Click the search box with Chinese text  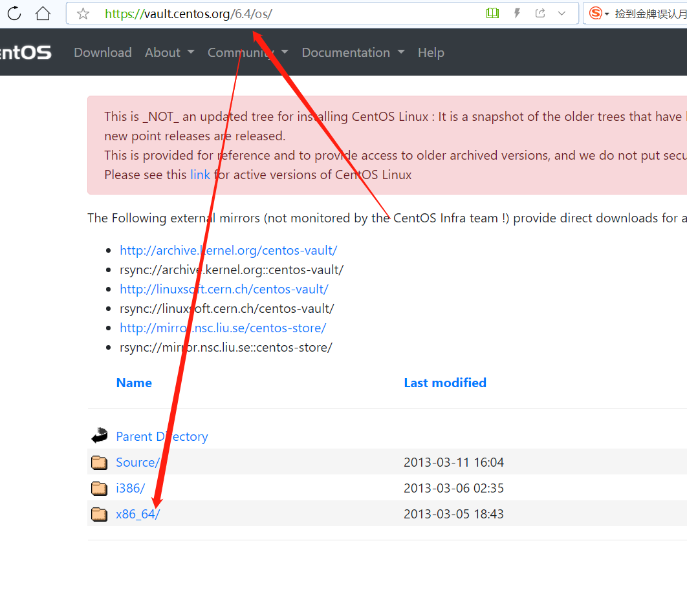coord(650,14)
